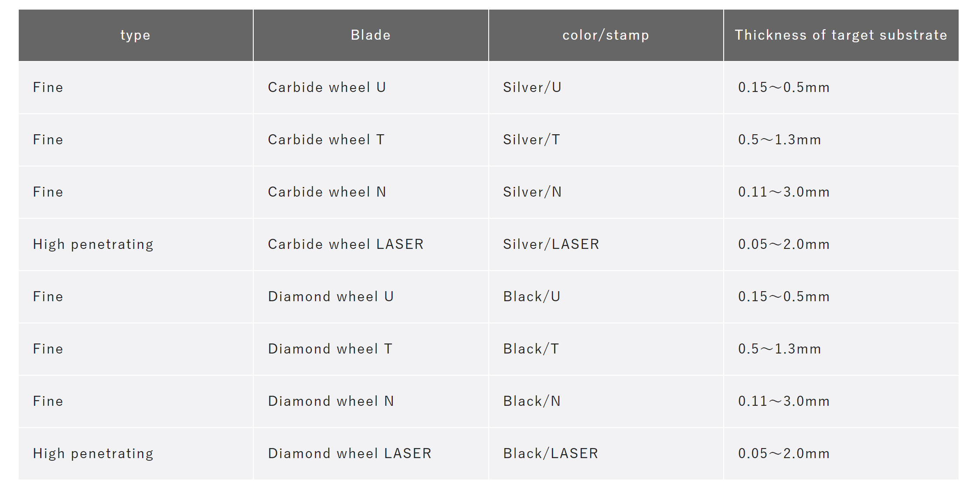Click the 'Black/T' stamp cell
Screen dimensions: 980x486
[606, 349]
